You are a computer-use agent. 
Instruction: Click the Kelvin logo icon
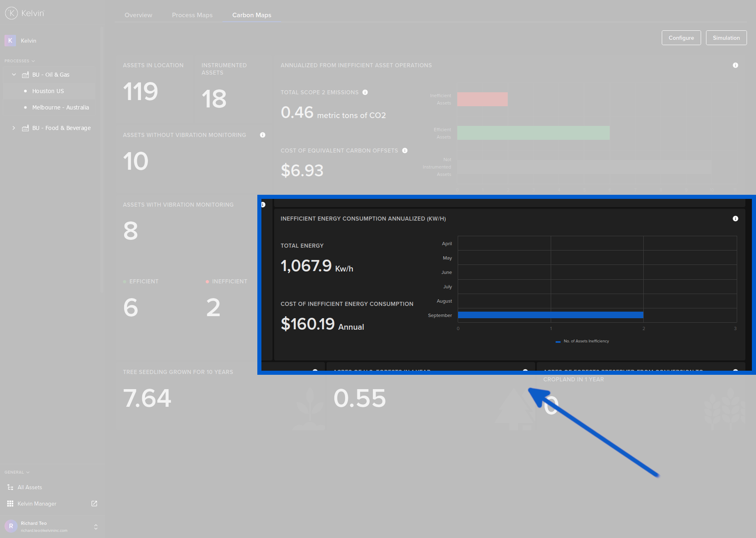click(11, 13)
